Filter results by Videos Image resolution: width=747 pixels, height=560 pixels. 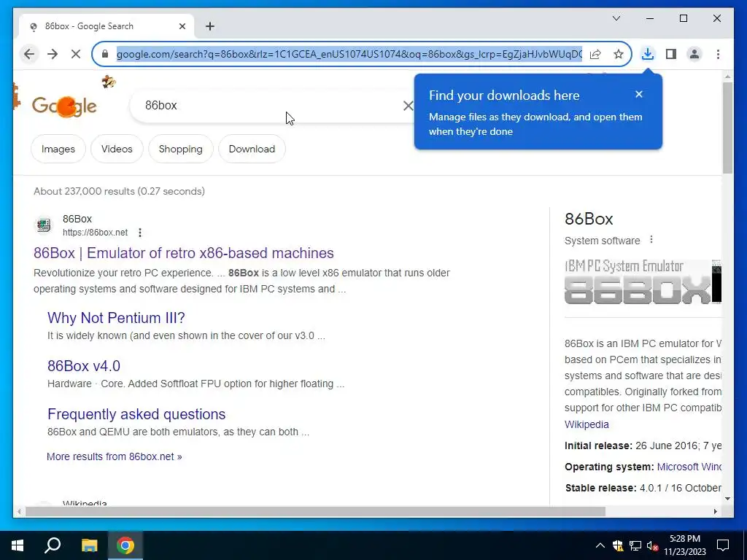(117, 149)
